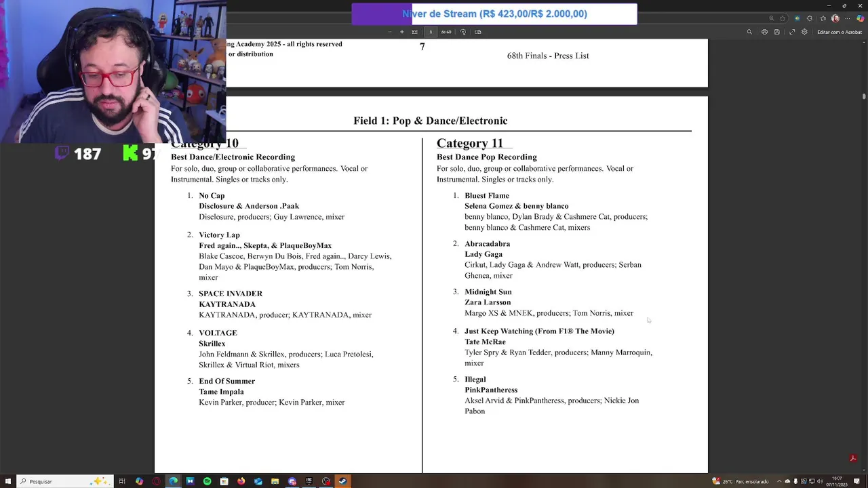Print the PDF using the printer icon
868x488 pixels.
(764, 32)
